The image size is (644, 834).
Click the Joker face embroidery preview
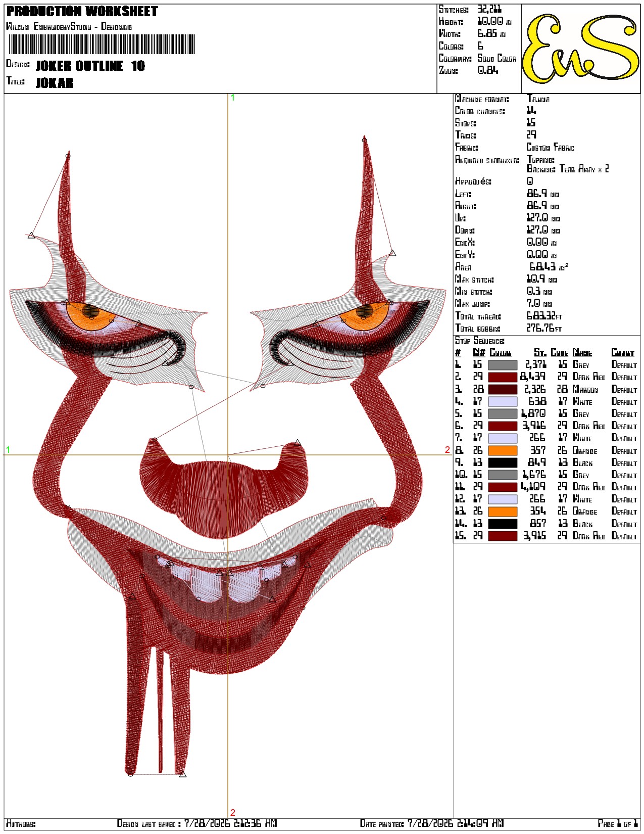pyautogui.click(x=228, y=455)
